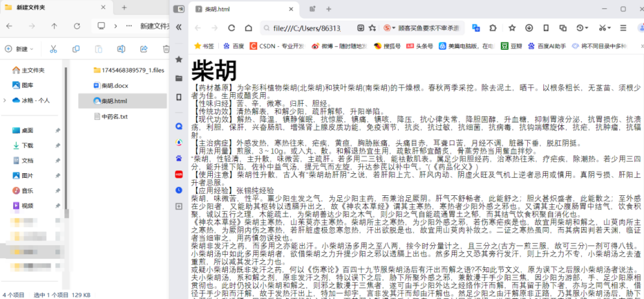Open blue Q app in browser sidebar
Screen dimensions: 644x299
click(x=179, y=126)
